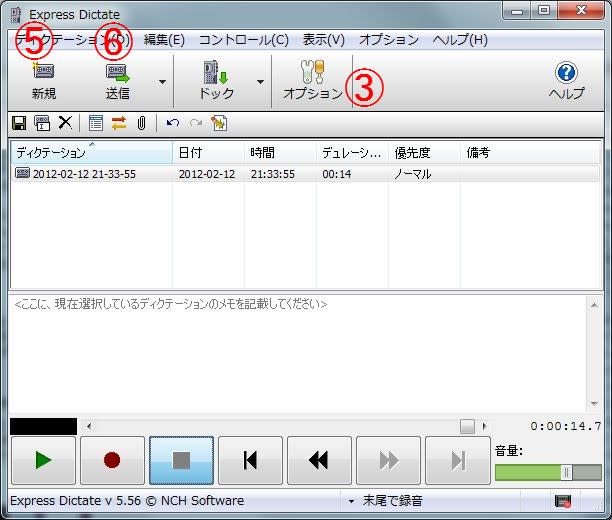This screenshot has height=520, width=612.
Task: Open オプション (Options) from the toolbar
Action: pyautogui.click(x=312, y=74)
